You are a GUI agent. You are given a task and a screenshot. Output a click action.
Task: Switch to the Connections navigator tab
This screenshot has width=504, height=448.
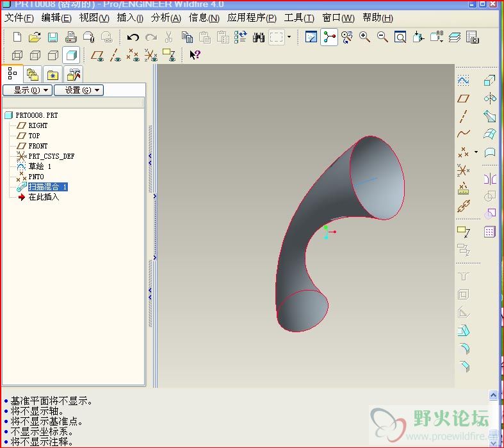[74, 74]
